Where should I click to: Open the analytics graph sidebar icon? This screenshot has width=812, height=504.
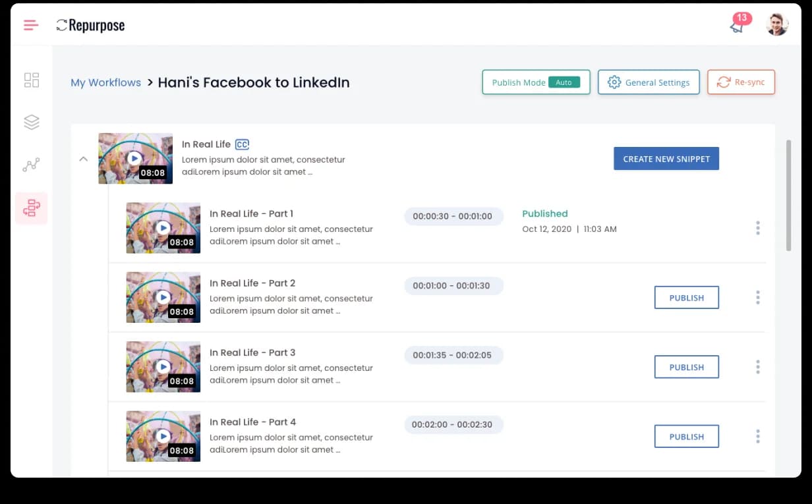pos(32,165)
